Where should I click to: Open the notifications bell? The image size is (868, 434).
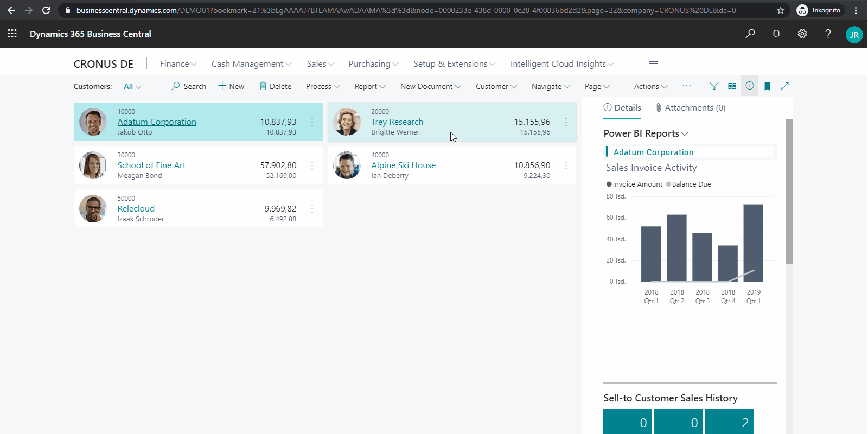776,34
